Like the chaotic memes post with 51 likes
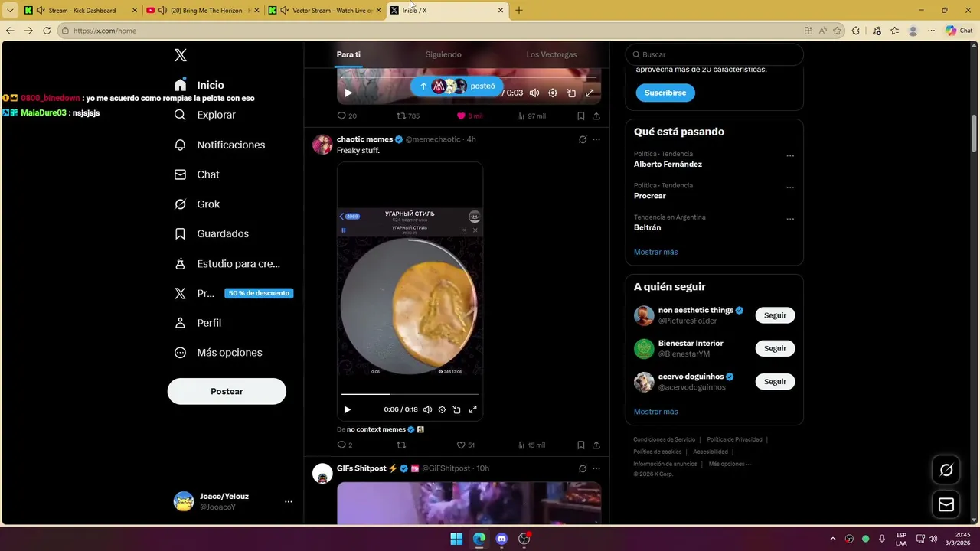 (x=465, y=445)
